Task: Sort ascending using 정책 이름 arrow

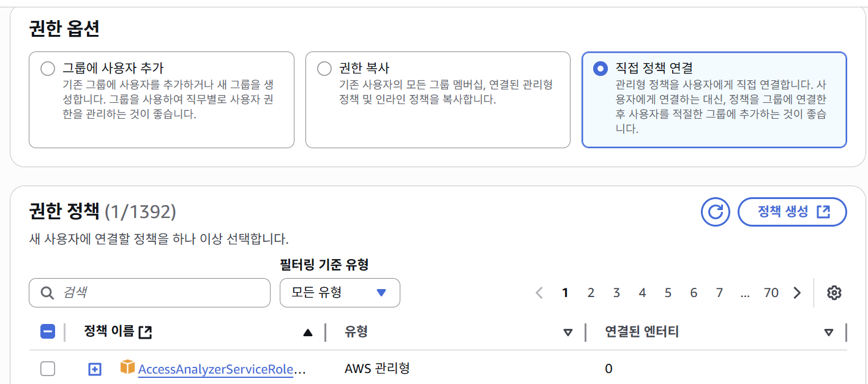Action: click(x=308, y=333)
